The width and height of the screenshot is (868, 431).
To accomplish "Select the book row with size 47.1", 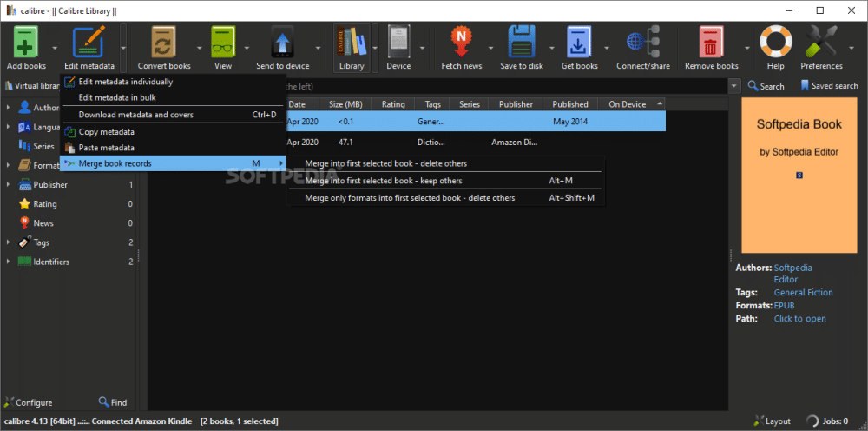I will [476, 142].
